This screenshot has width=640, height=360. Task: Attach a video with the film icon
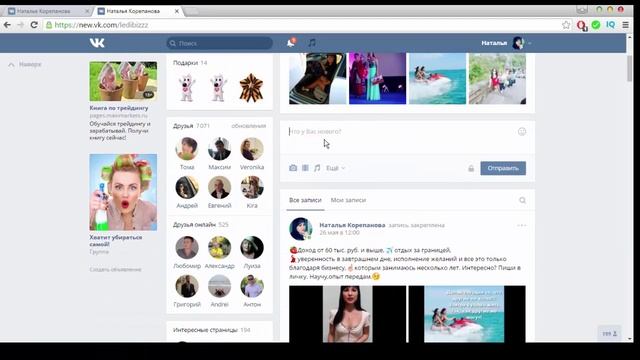(305, 168)
